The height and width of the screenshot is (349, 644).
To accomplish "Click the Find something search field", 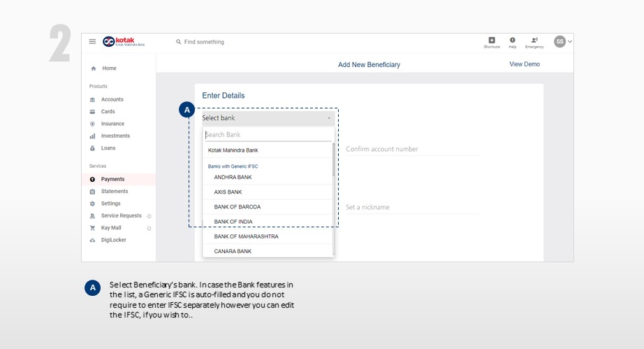I will (204, 42).
